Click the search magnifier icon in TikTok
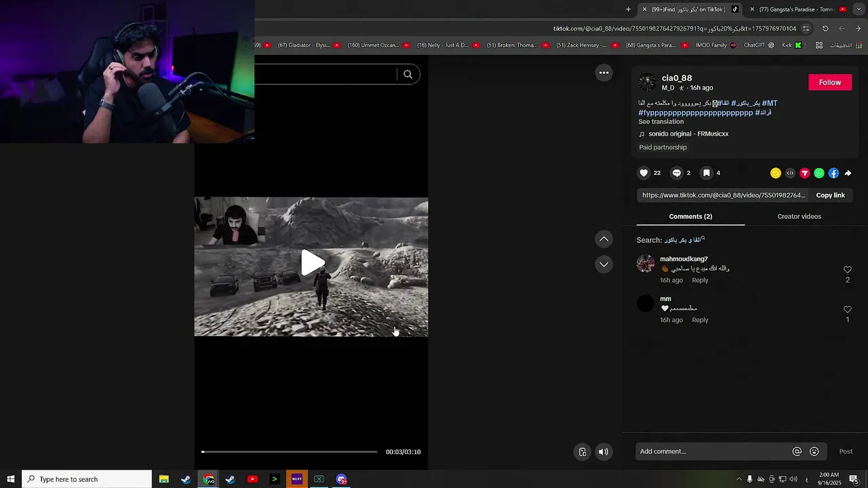This screenshot has width=868, height=488. (408, 75)
